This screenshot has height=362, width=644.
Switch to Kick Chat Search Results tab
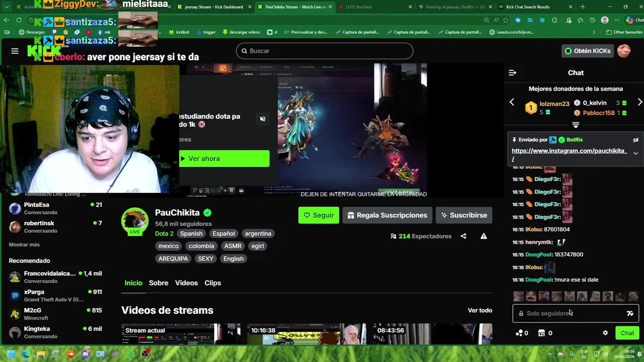pyautogui.click(x=535, y=7)
